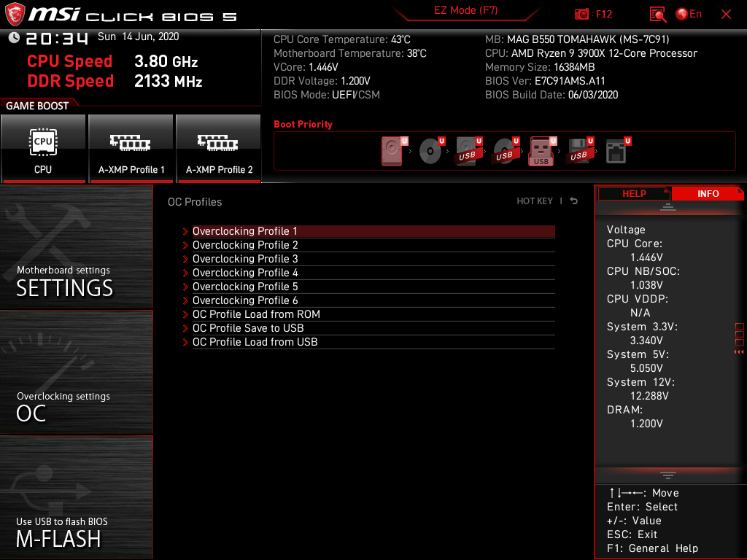This screenshot has width=747, height=560.
Task: Select the UEFI hard disk boot device icon
Action: coord(392,151)
